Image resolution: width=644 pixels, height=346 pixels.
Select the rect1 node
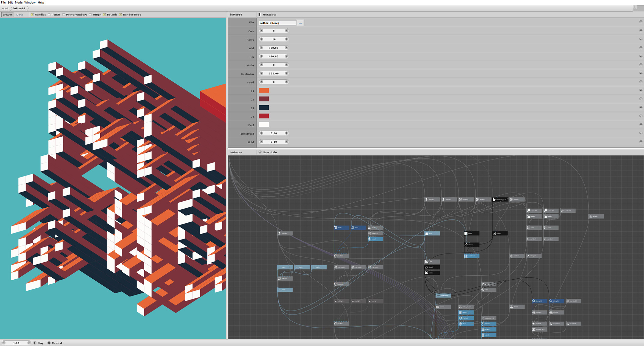tap(472, 233)
